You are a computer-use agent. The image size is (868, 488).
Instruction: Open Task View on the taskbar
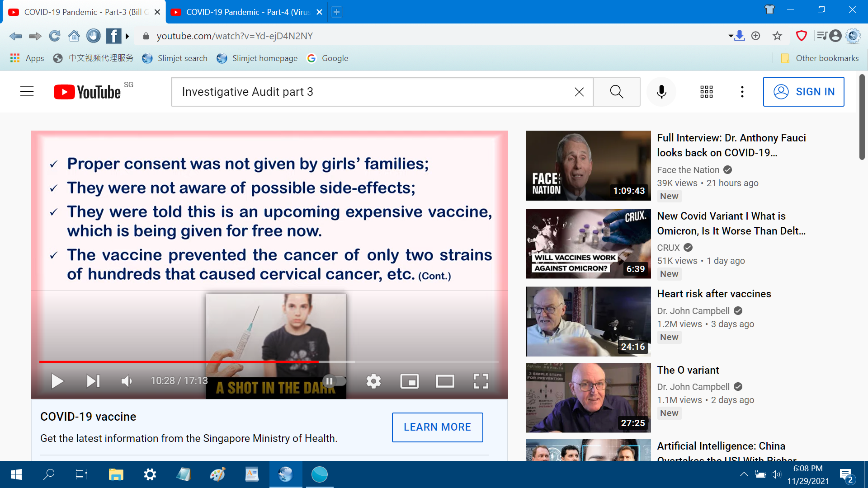(x=81, y=474)
